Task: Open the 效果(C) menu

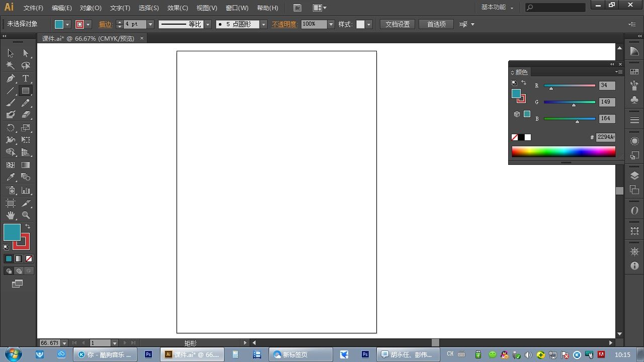Action: tap(178, 8)
